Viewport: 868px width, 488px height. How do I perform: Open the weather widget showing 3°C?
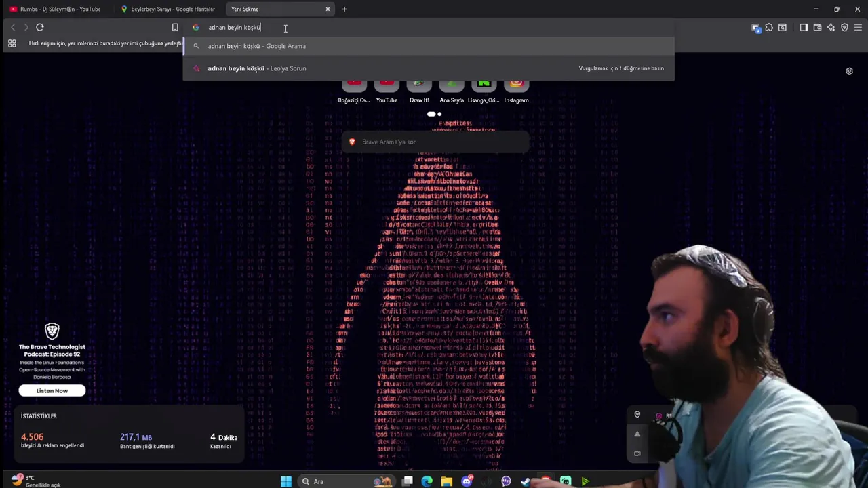pos(35,481)
